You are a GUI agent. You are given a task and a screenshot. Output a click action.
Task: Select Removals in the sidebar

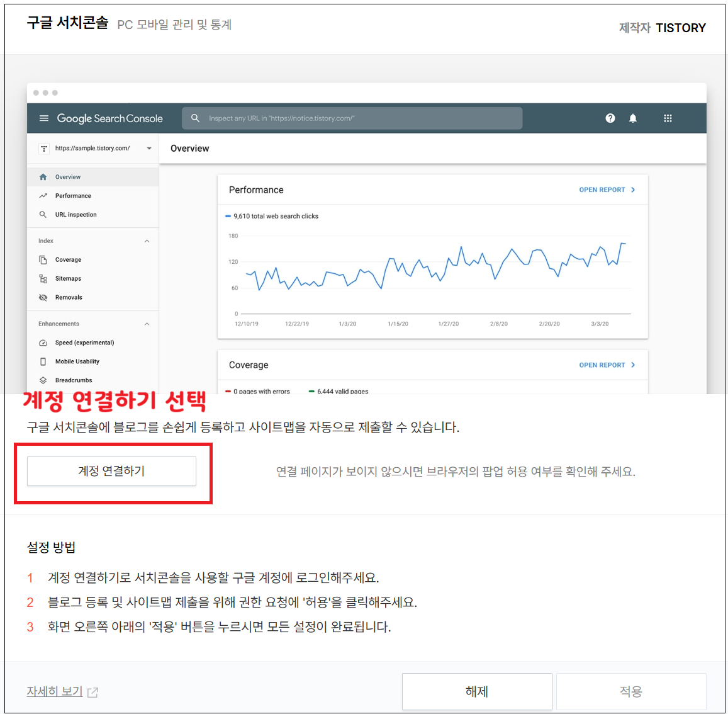click(93, 297)
